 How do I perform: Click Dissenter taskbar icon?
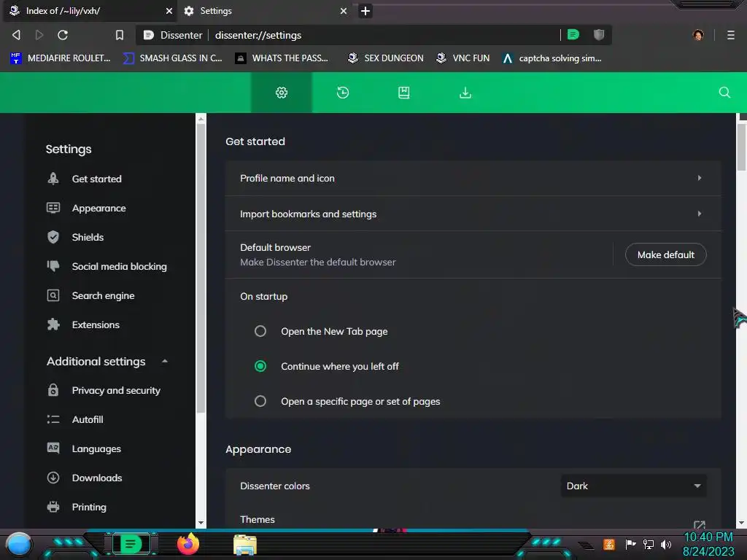pos(131,544)
